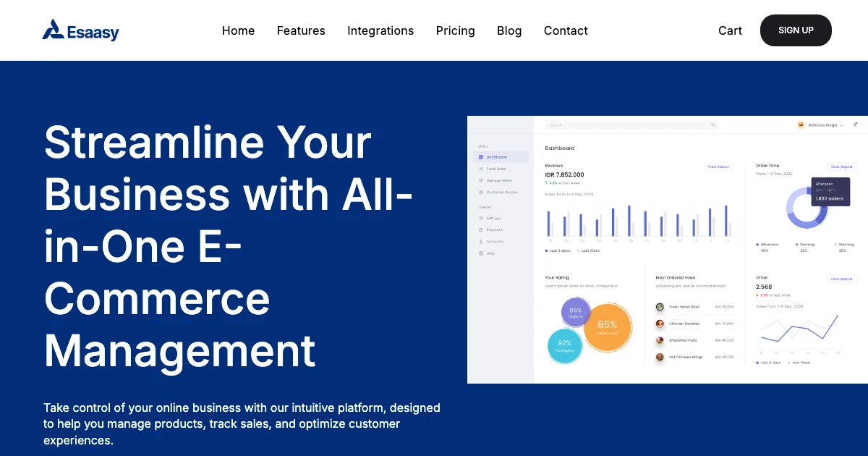Select the Smoothie Fruits food icon
The image size is (868, 456).
click(x=660, y=340)
